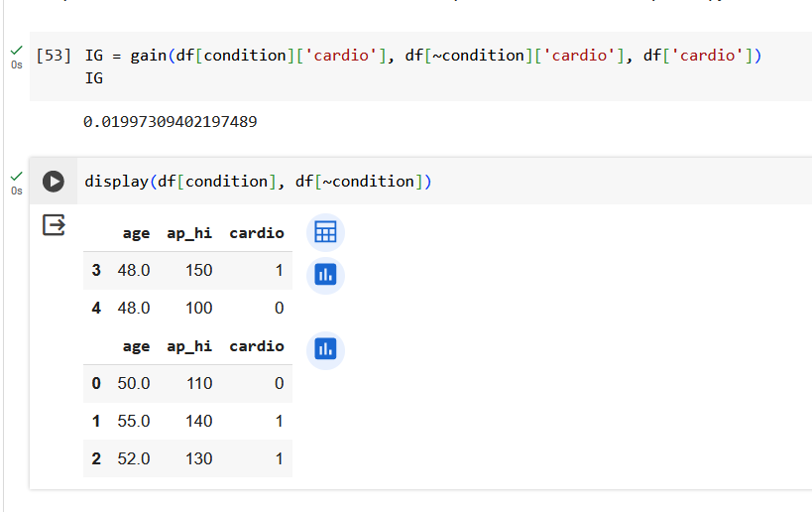Select the execution count label [53]

tap(54, 55)
